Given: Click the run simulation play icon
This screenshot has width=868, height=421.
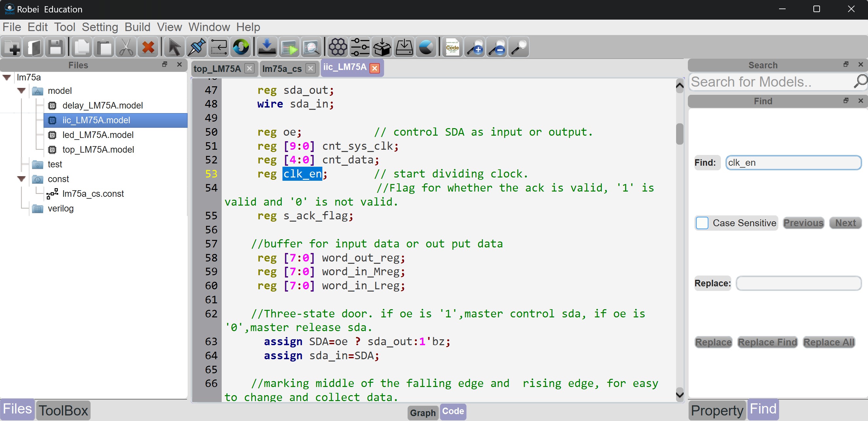Looking at the screenshot, I should point(289,47).
